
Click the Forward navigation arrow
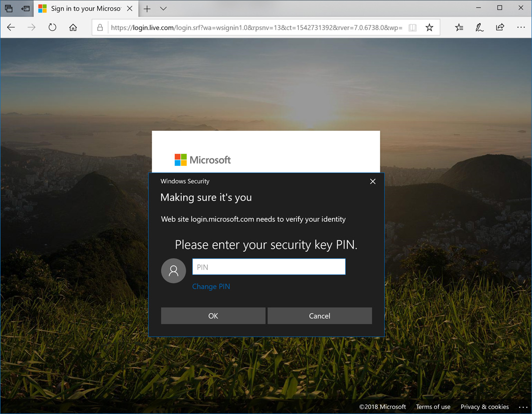(31, 27)
